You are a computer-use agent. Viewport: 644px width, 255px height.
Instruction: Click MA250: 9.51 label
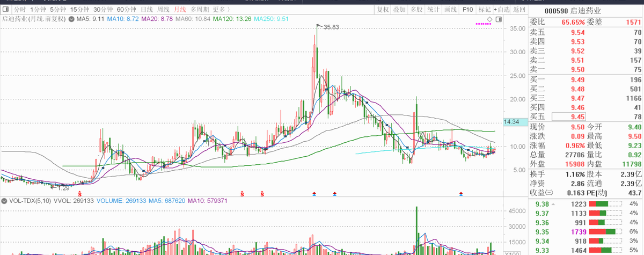coord(272,19)
